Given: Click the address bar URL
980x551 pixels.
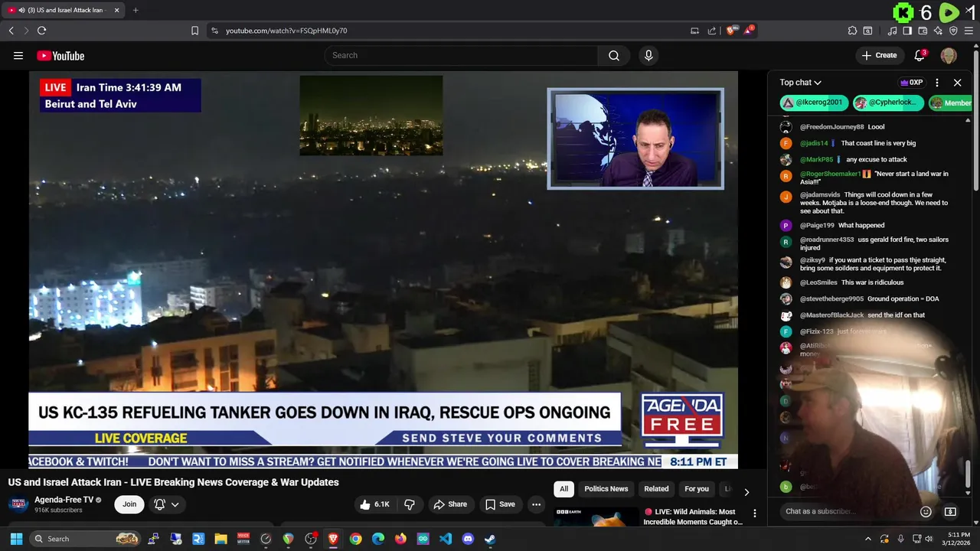Looking at the screenshot, I should [x=286, y=31].
